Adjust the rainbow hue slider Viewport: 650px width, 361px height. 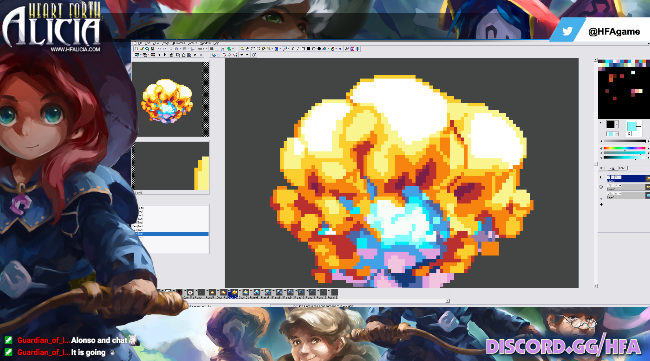click(625, 148)
